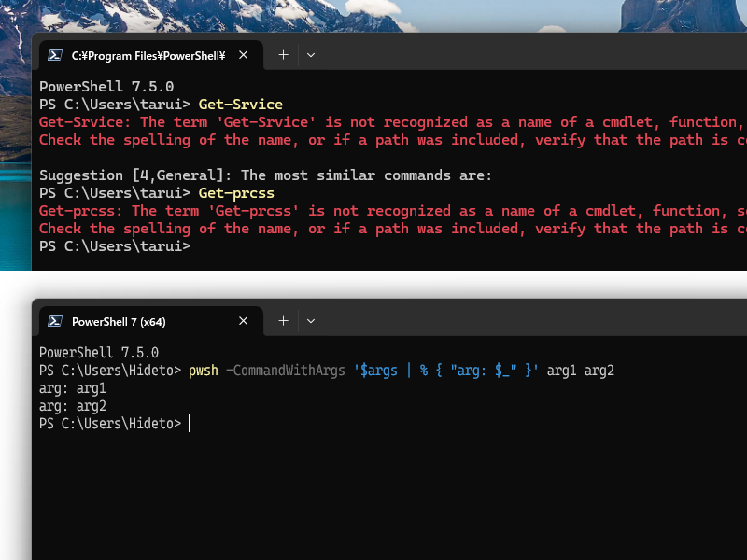Click the PowerShell icon on the top window's tab
Screen dimensions: 747x560
(55, 55)
